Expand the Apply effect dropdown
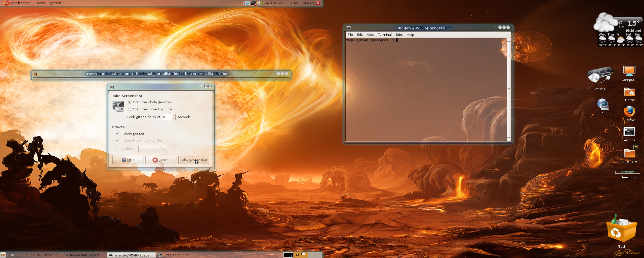Screen dimensions: 644x258 point(152,149)
